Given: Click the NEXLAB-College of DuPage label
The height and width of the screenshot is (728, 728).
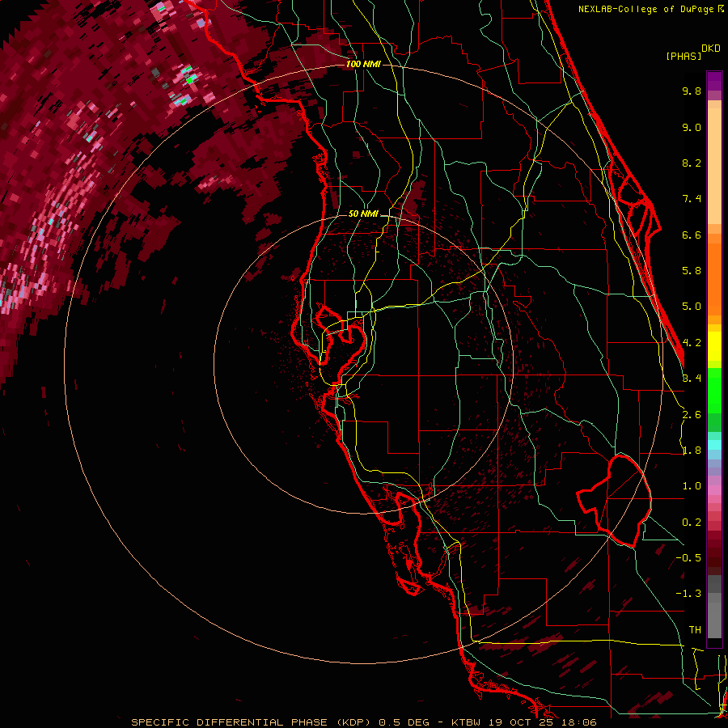Looking at the screenshot, I should tap(650, 9).
